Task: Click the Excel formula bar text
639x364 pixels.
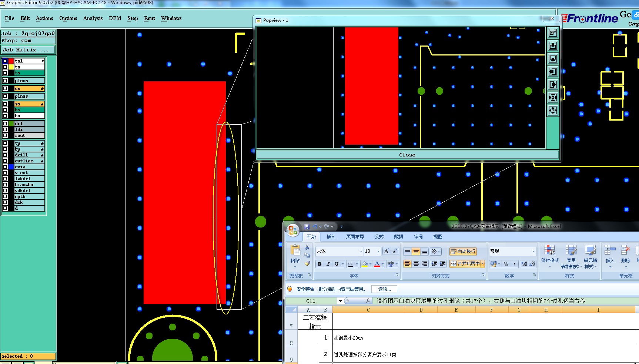Action: click(x=481, y=301)
